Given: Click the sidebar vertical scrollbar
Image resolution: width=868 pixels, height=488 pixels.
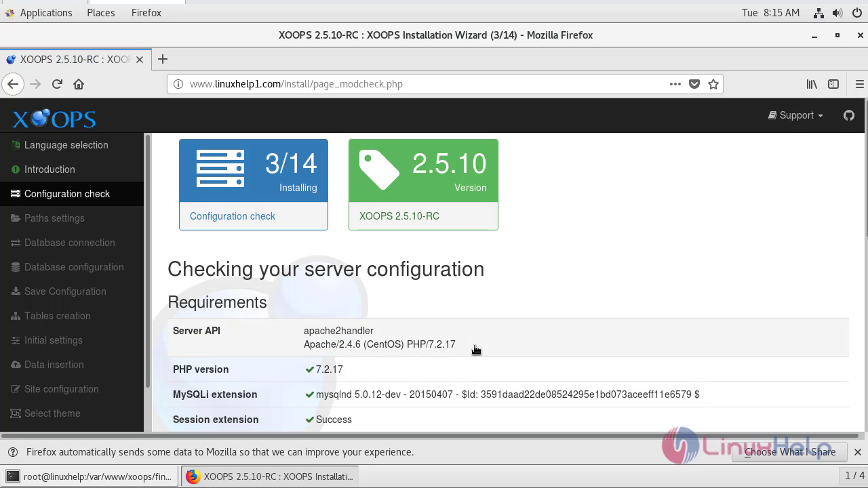Looking at the screenshot, I should coord(147,261).
